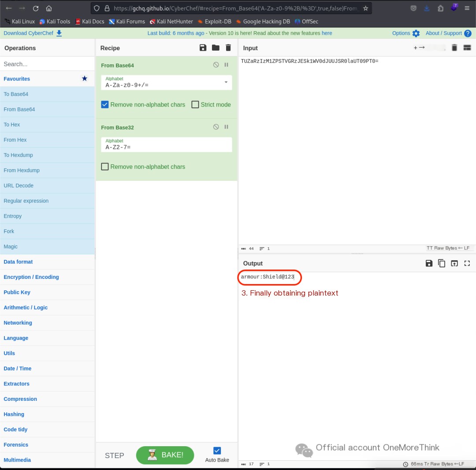Click the From Base32 Alphabet field
Viewport: 476px width, 470px height.
tap(166, 144)
